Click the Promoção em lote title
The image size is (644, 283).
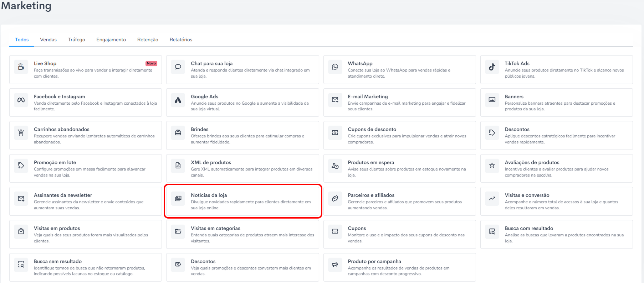(x=55, y=162)
